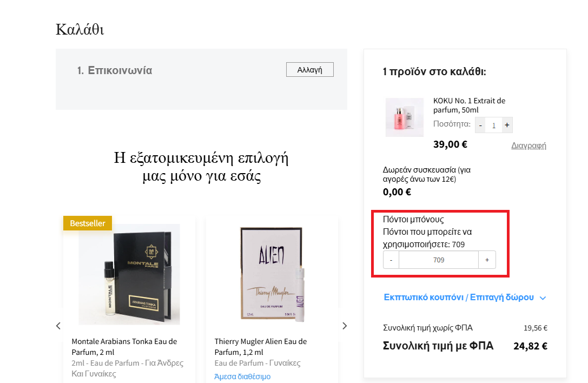The width and height of the screenshot is (588, 383).
Task: Open the KOKU No. 1 product thumbnail
Action: pyautogui.click(x=405, y=117)
